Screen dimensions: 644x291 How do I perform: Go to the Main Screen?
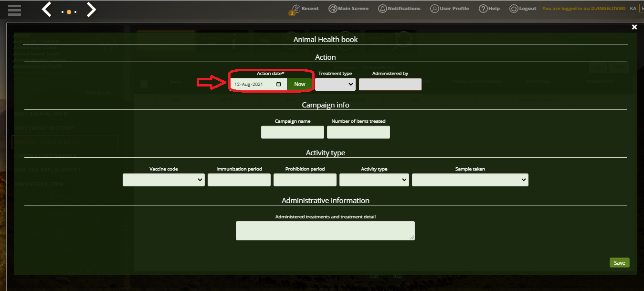tap(348, 9)
